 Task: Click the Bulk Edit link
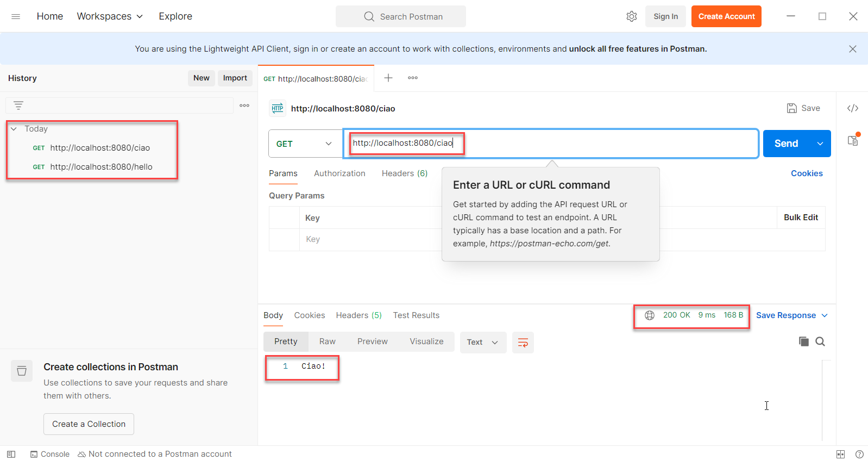tap(801, 217)
